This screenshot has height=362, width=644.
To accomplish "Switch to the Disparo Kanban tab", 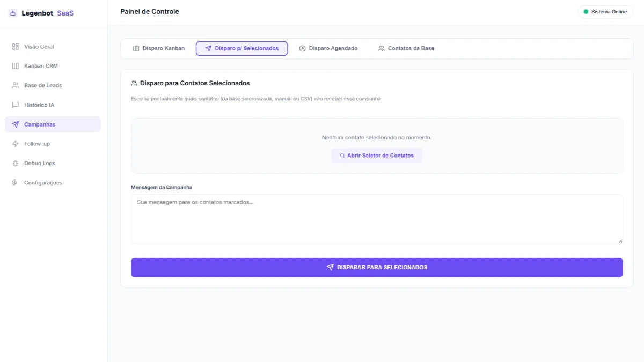I will coord(159,48).
